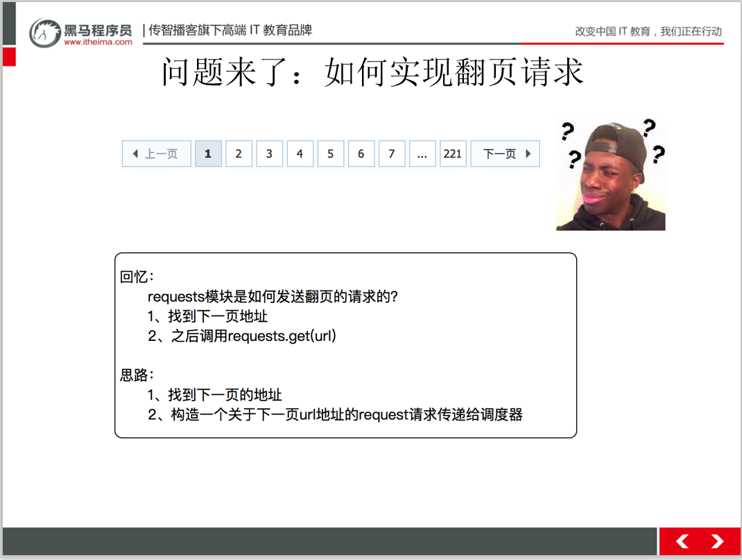The image size is (742, 560).
Task: Click the 下一页 next page button
Action: tap(505, 154)
